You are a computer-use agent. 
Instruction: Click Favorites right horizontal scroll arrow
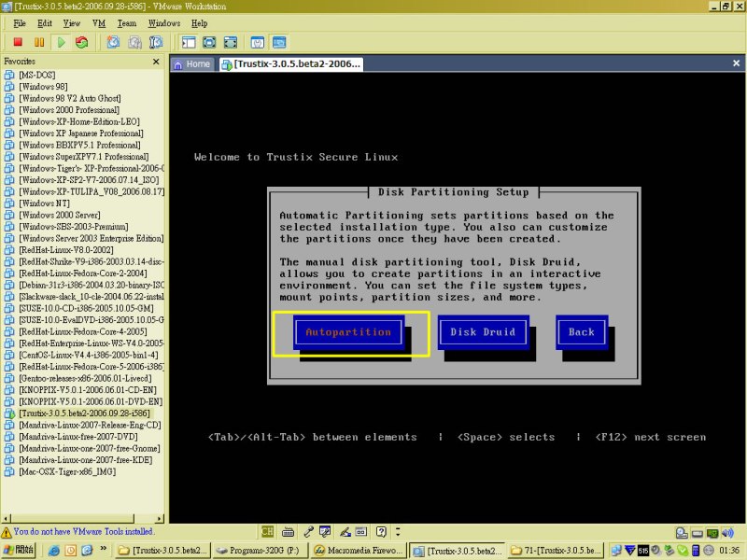[x=160, y=519]
